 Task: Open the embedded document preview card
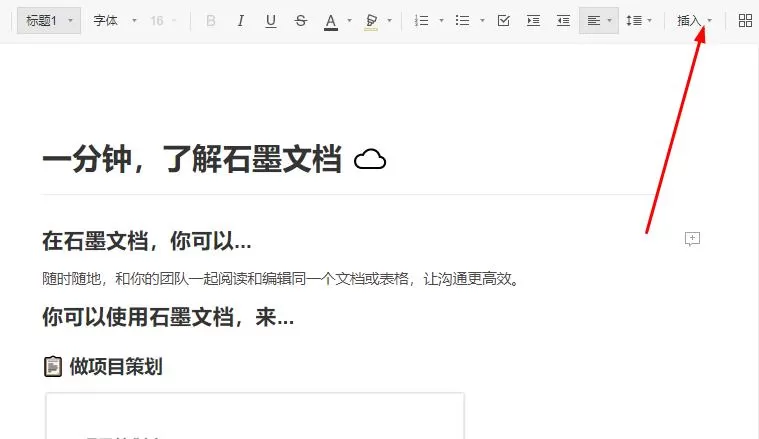pos(255,416)
